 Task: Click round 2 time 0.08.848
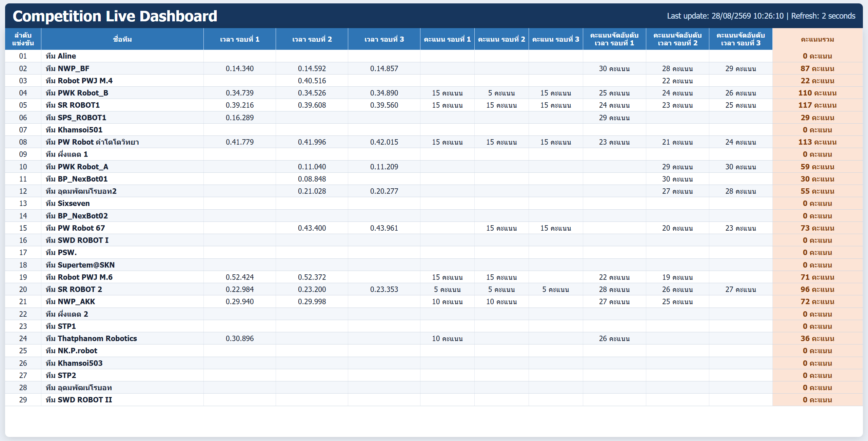312,179
